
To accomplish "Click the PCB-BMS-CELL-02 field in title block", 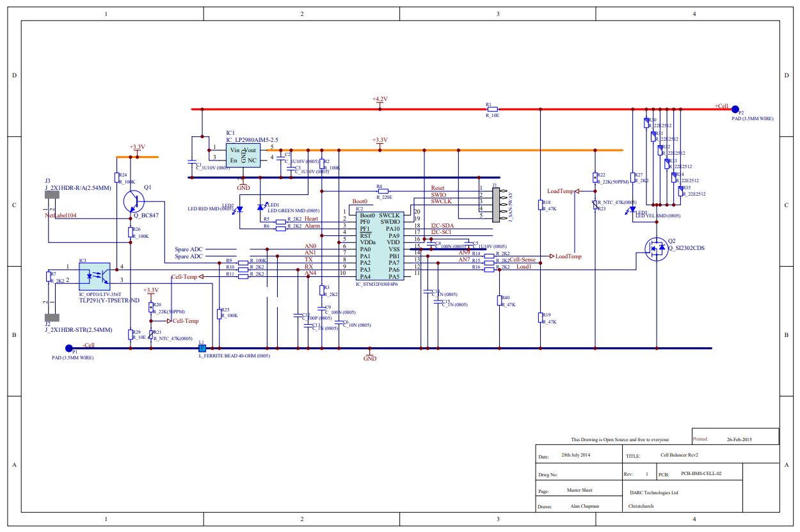I will point(701,474).
